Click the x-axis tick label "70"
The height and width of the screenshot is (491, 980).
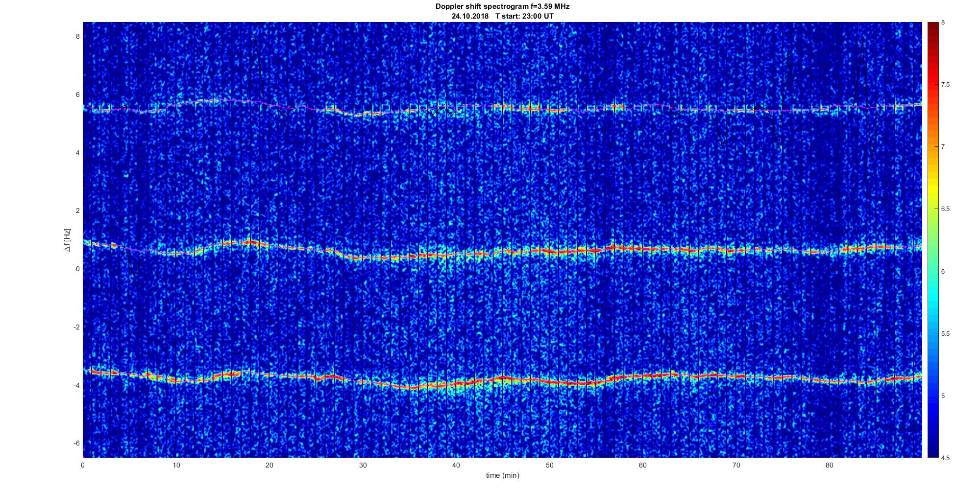pos(736,465)
